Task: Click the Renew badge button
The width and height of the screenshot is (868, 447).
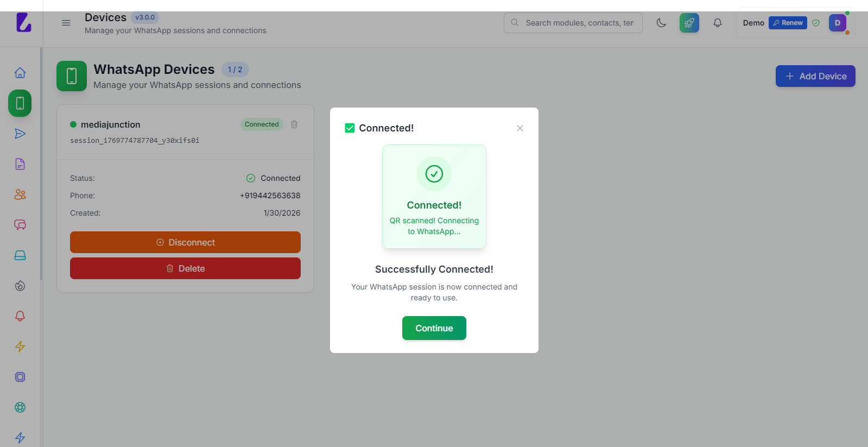Action: click(x=788, y=23)
